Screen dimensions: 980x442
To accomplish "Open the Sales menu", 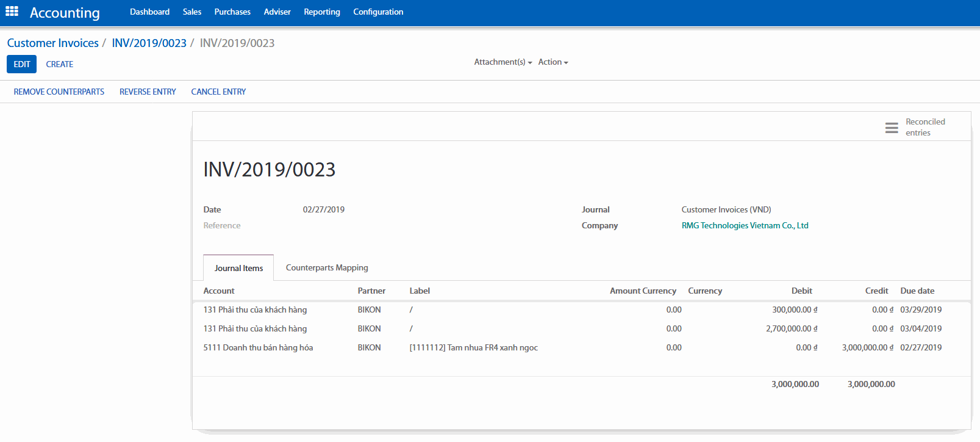I will (x=191, y=12).
